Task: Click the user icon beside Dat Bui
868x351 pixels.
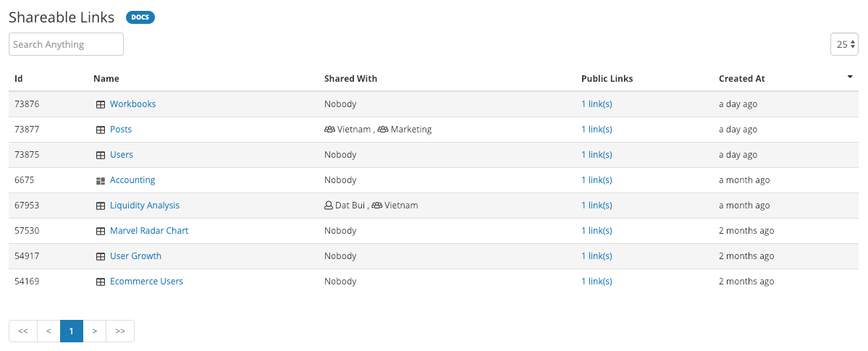Action: (328, 206)
